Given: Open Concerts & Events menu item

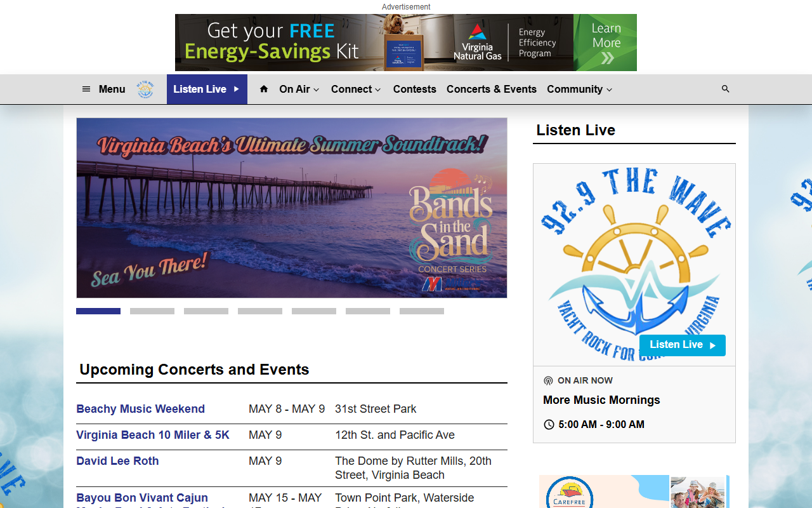Looking at the screenshot, I should pos(492,89).
